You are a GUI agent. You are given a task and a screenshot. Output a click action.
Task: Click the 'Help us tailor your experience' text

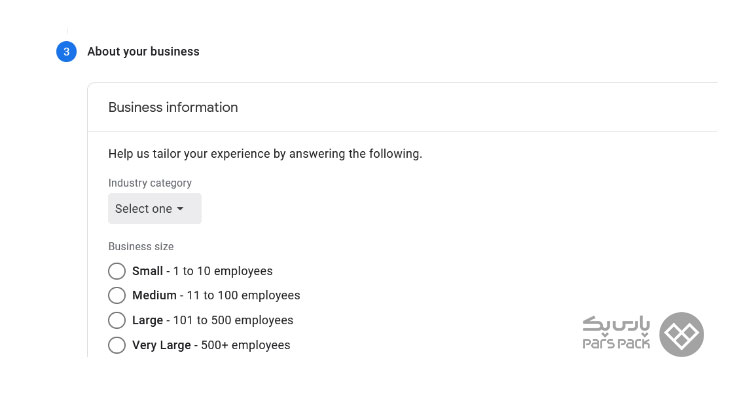click(x=265, y=154)
